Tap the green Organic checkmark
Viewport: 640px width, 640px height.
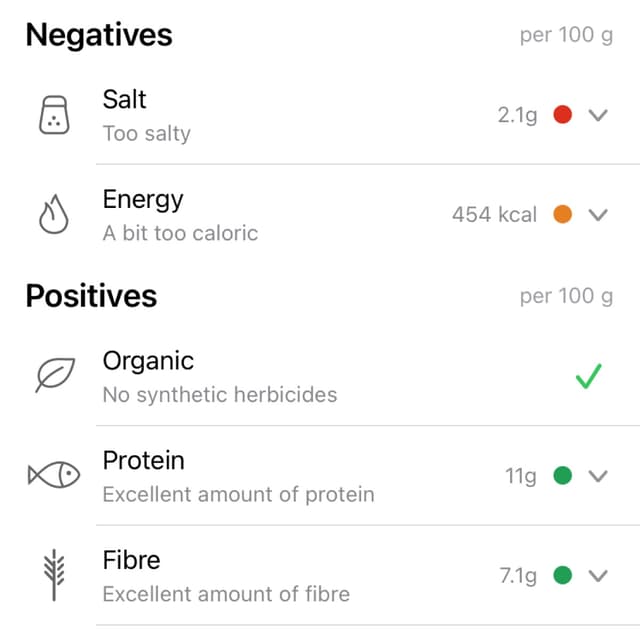click(589, 376)
